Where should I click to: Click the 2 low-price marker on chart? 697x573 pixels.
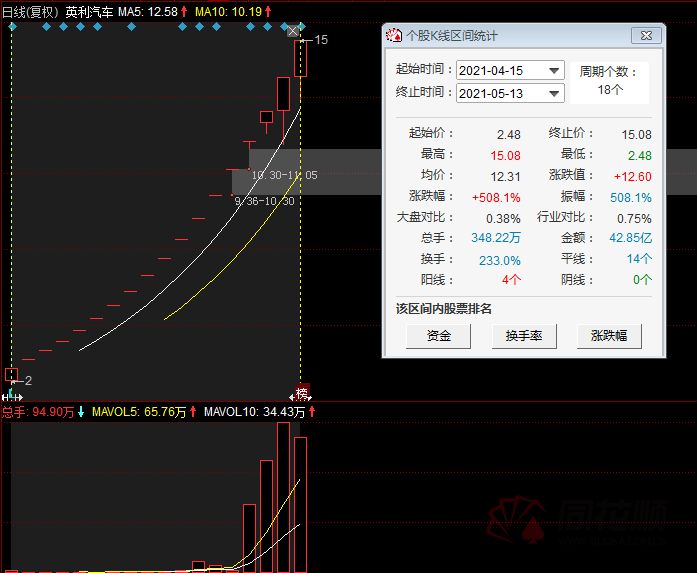tap(28, 381)
